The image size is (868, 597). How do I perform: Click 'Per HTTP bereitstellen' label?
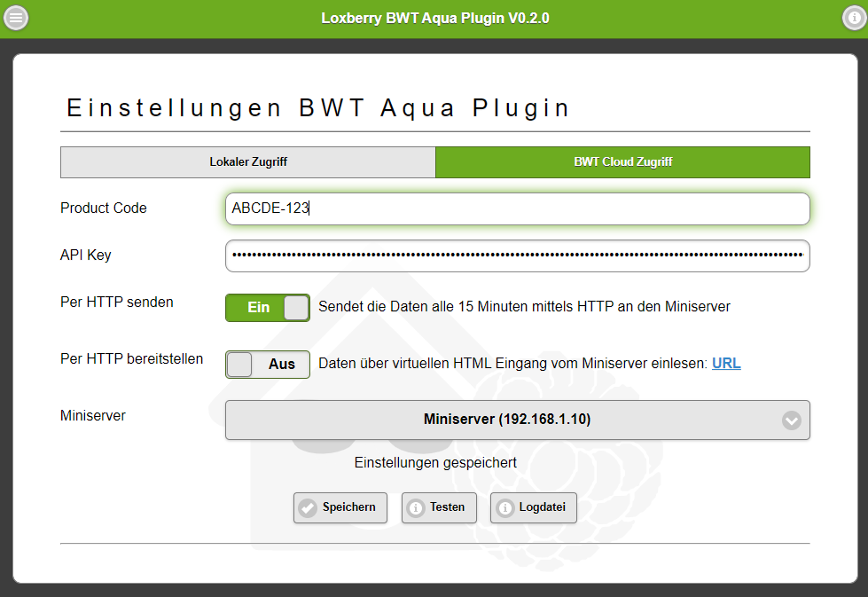(x=132, y=359)
